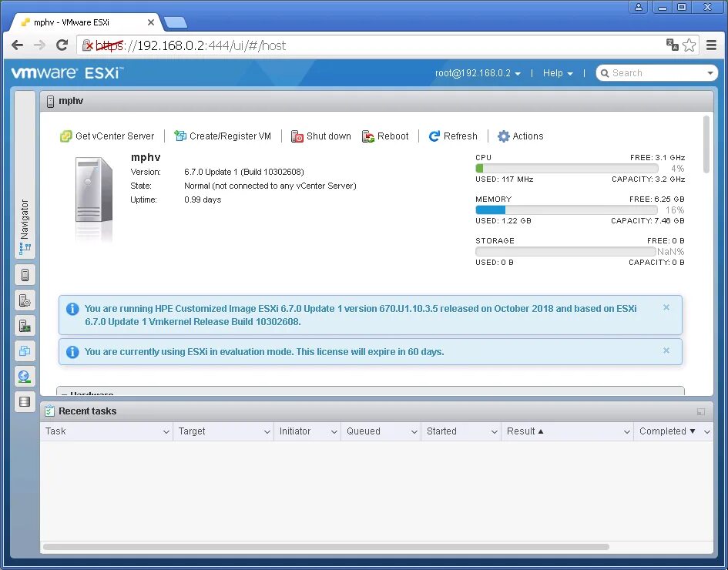Open the root@192.168.0.2 user menu
The image size is (728, 570).
478,73
